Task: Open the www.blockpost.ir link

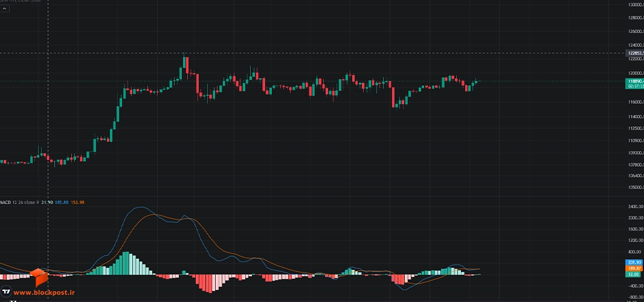Action: coord(44,292)
